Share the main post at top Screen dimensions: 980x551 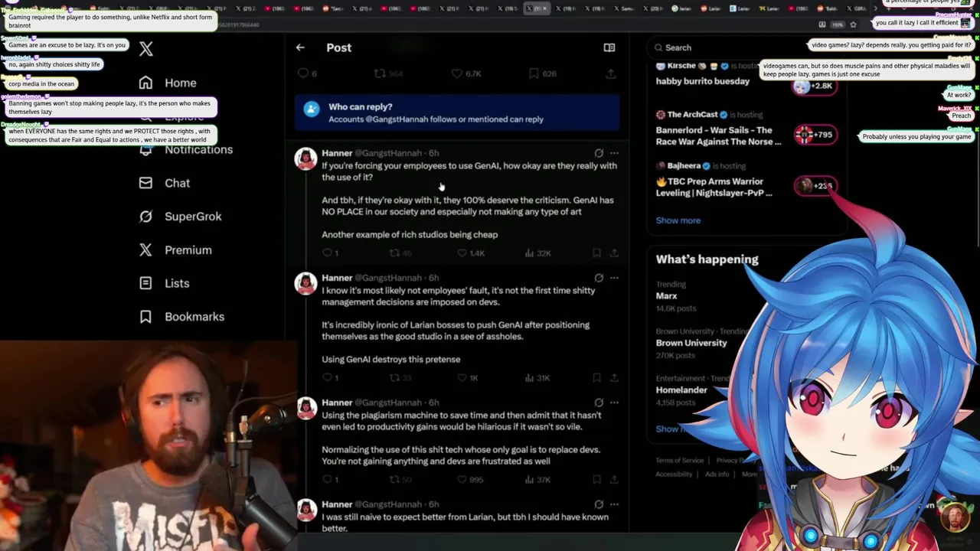pyautogui.click(x=611, y=73)
